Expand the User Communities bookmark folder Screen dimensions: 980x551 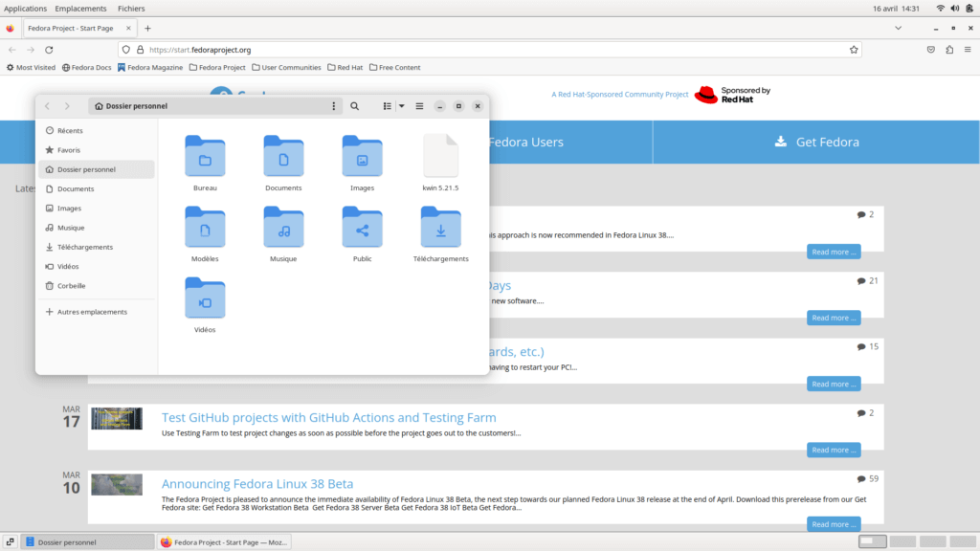click(x=286, y=68)
